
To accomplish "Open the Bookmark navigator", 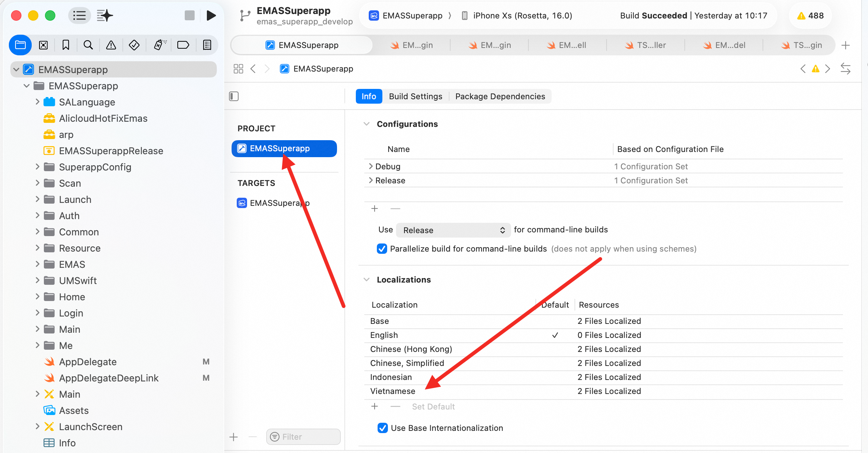I will tap(66, 45).
